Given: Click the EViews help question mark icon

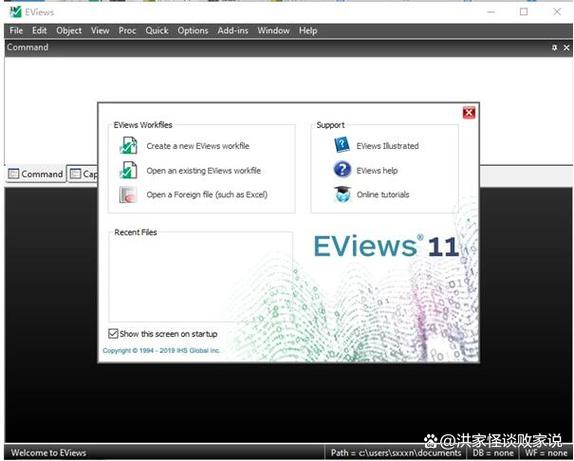Looking at the screenshot, I should pos(342,170).
